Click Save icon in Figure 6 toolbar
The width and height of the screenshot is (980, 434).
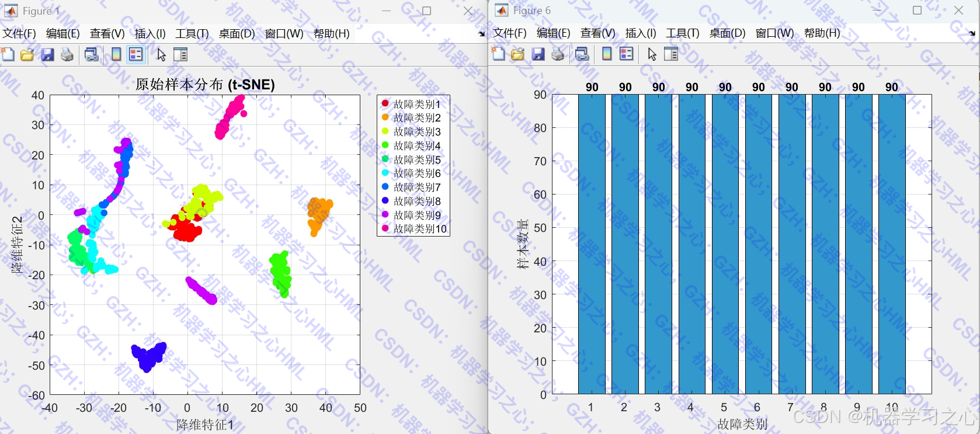[x=538, y=54]
